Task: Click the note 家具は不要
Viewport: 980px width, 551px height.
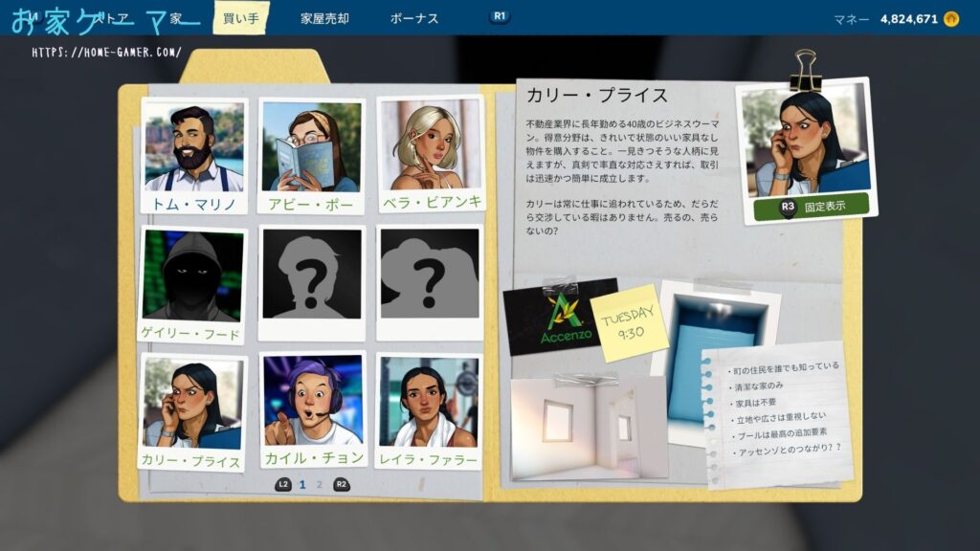Action: pos(755,403)
